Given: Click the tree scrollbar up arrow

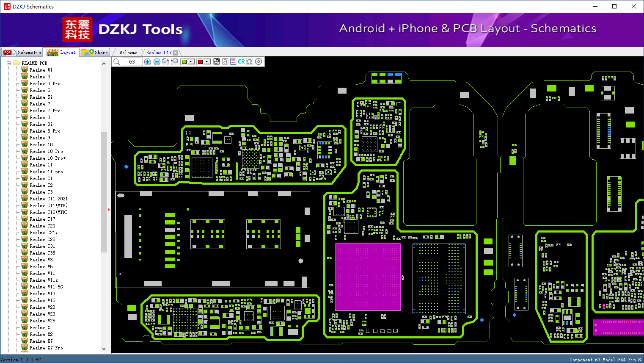Looking at the screenshot, I should click(x=104, y=64).
